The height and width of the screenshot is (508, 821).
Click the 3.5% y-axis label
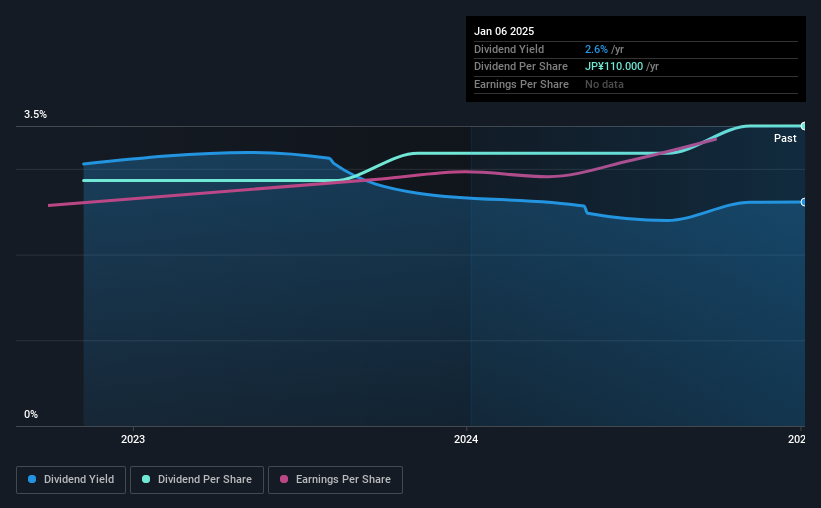click(36, 114)
